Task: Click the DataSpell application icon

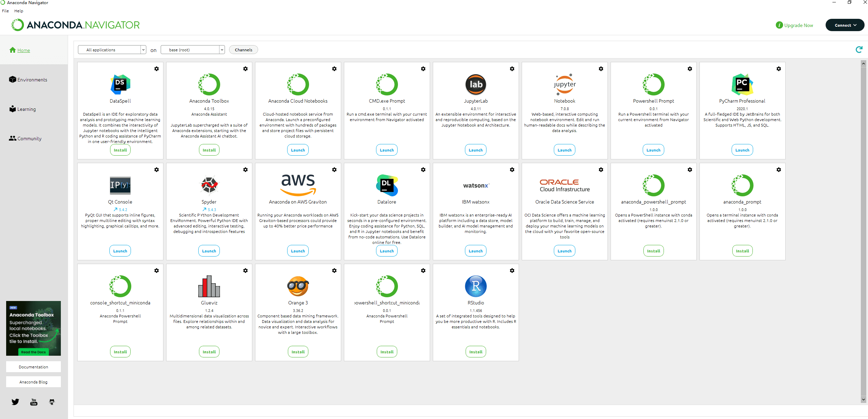Action: click(120, 84)
